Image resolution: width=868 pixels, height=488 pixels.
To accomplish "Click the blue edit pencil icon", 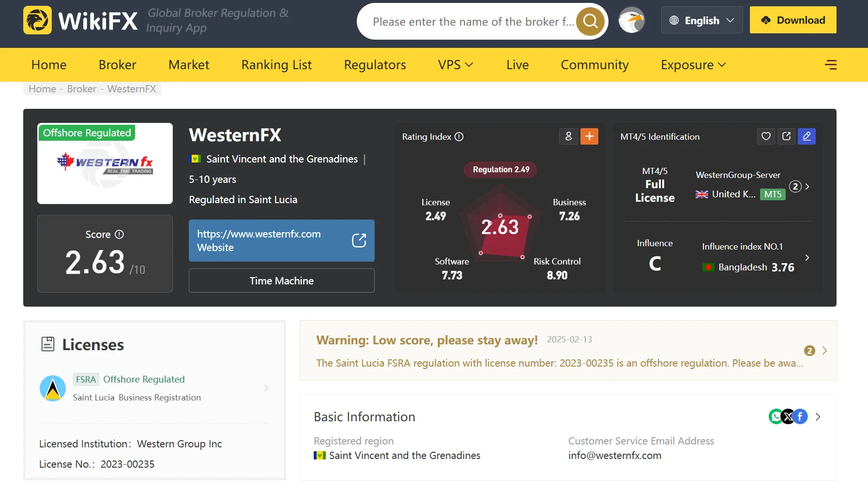I will [x=807, y=136].
